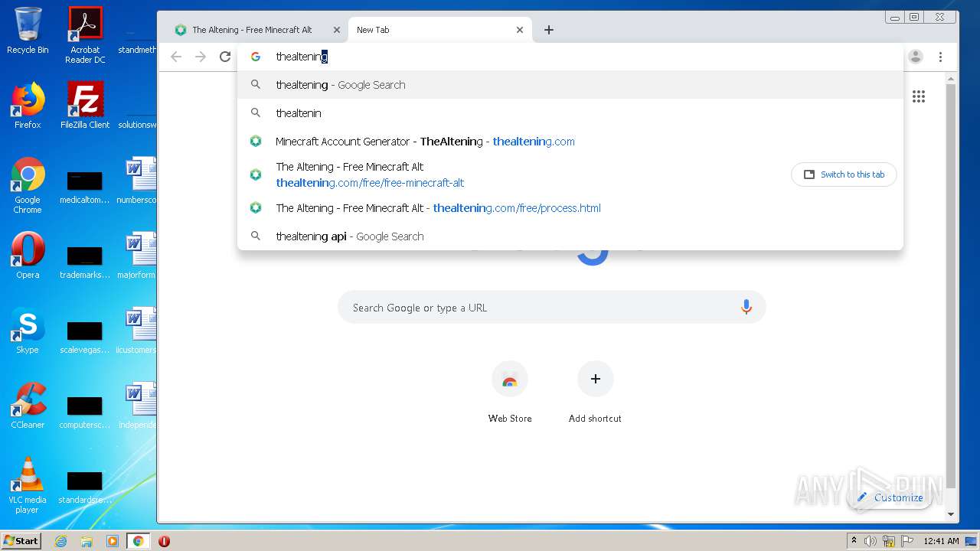Switch to The Altening - Free Minecraft Alt tab
This screenshot has width=980, height=551.
tap(258, 30)
